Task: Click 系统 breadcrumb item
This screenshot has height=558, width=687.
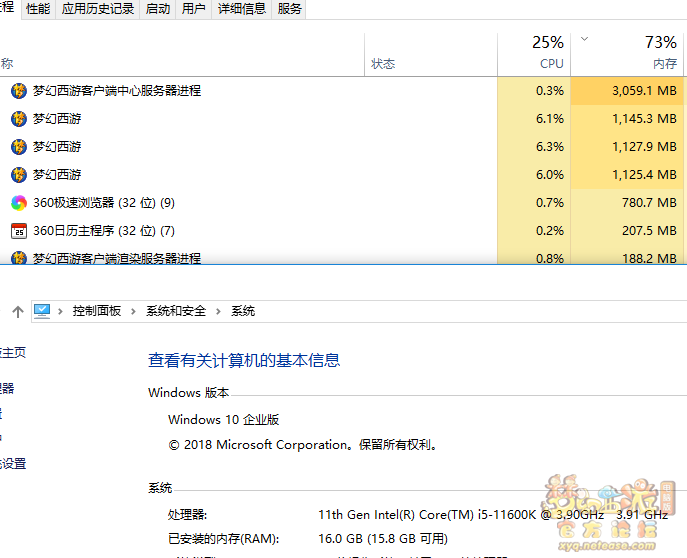Action: point(243,311)
